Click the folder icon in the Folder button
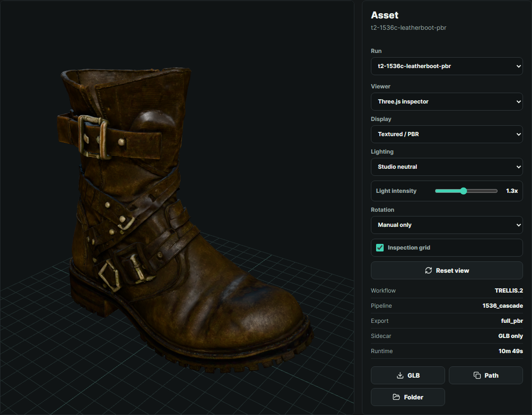Image resolution: width=532 pixels, height=415 pixels. pos(396,397)
